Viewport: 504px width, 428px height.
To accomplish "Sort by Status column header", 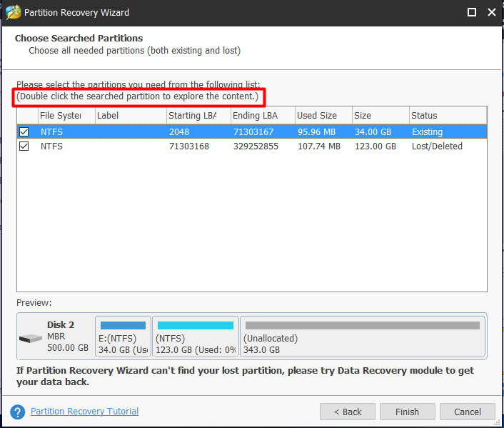I will (x=448, y=115).
